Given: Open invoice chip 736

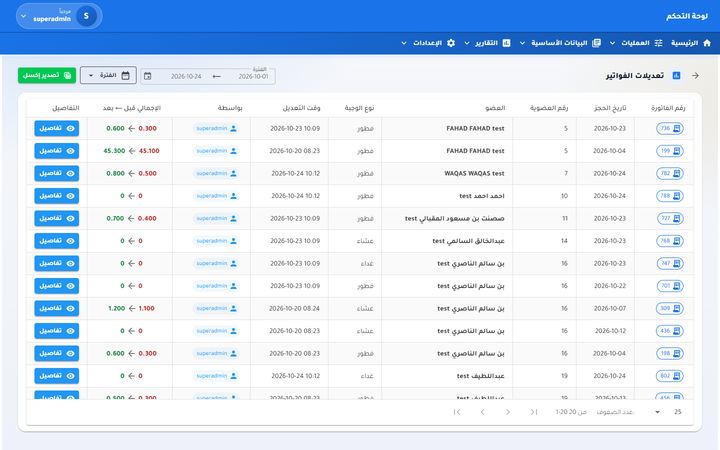Looking at the screenshot, I should 669,129.
